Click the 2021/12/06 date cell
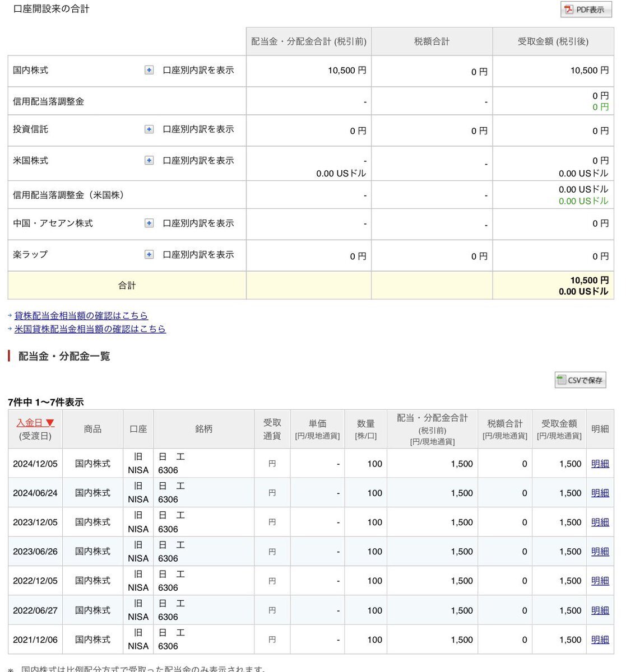This screenshot has width=626, height=672. click(x=35, y=640)
